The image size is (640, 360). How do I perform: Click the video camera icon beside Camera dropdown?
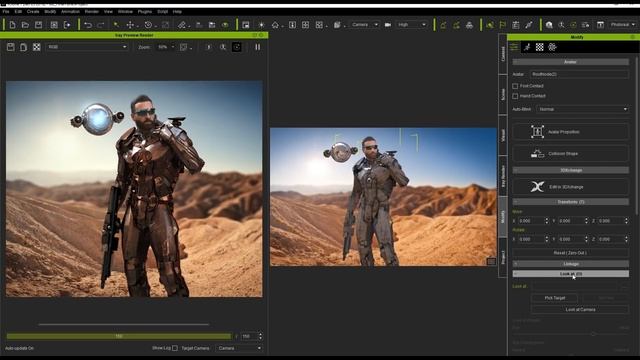[x=388, y=25]
